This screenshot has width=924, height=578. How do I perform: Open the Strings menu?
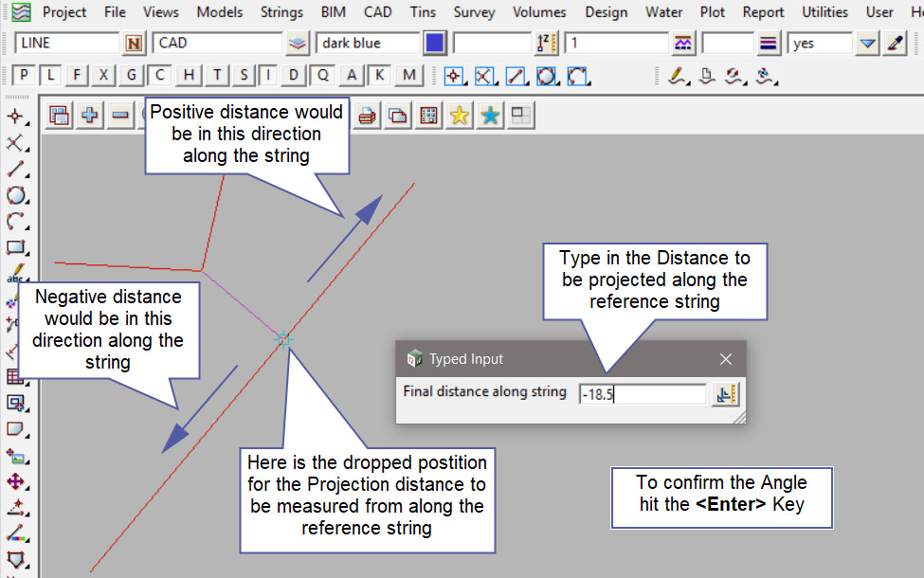tap(282, 12)
